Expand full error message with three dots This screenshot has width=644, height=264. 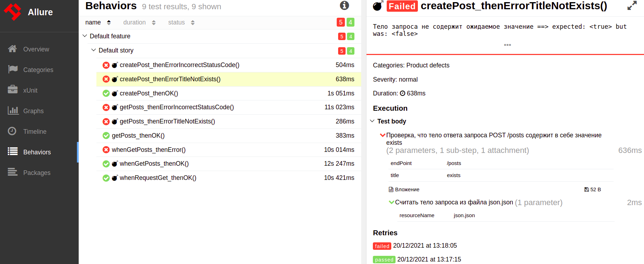coord(507,45)
